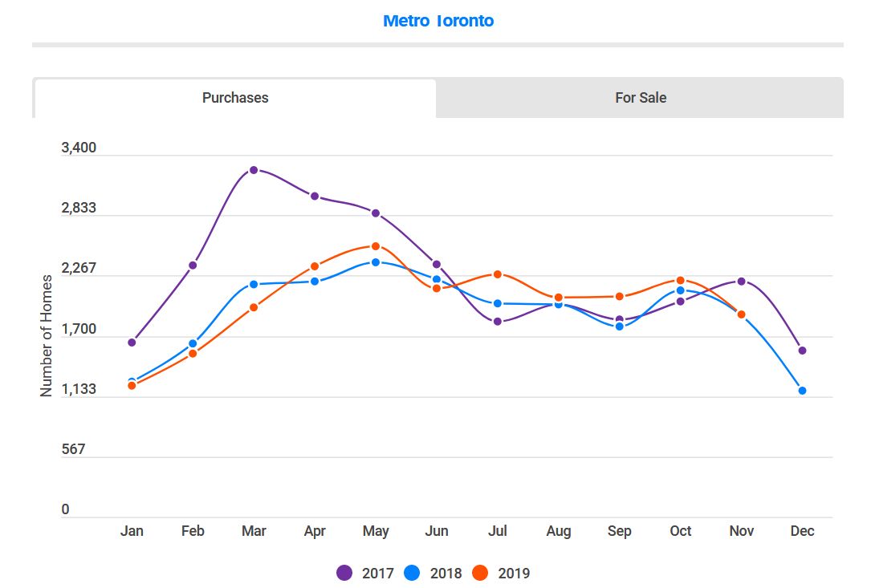Click the 2018 March blue data point
Screen dimensions: 871x588
click(x=254, y=284)
